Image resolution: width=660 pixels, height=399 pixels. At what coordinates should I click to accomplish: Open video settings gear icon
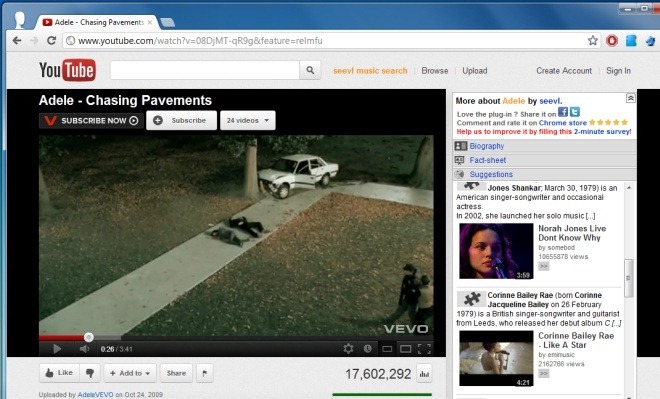tap(348, 348)
